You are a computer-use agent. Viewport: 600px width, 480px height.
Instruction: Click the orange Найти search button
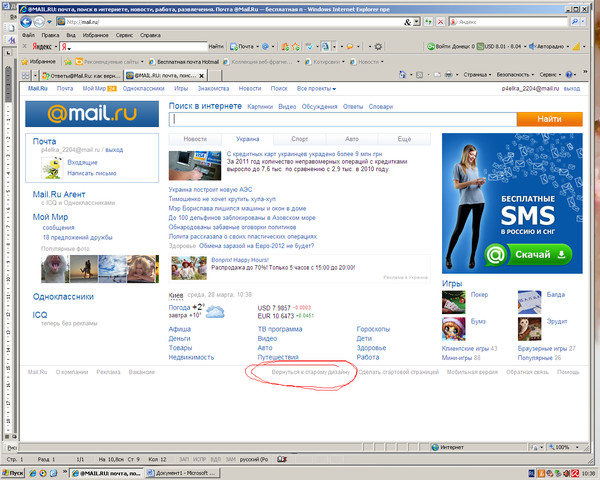coord(549,119)
